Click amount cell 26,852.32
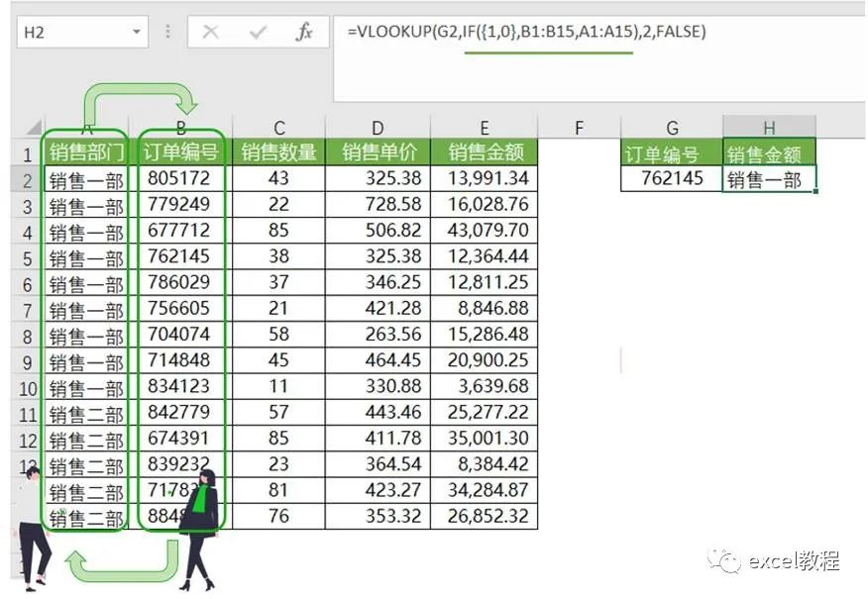868x599 pixels. [484, 516]
